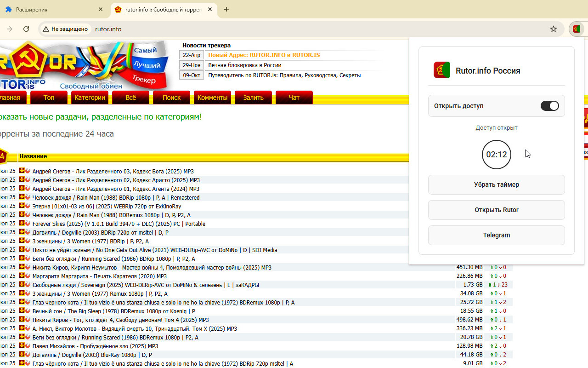Open the 'Вечная блокировка в России' news link

(x=245, y=65)
